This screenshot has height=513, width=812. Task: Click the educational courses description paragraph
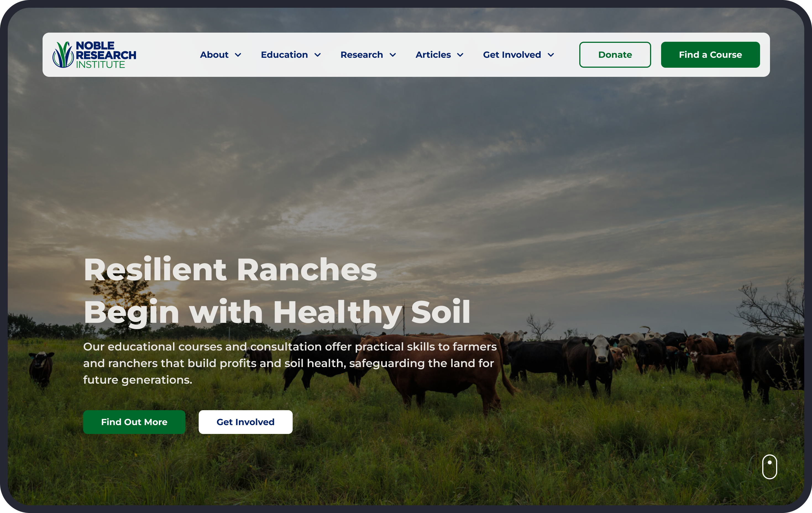click(x=290, y=363)
